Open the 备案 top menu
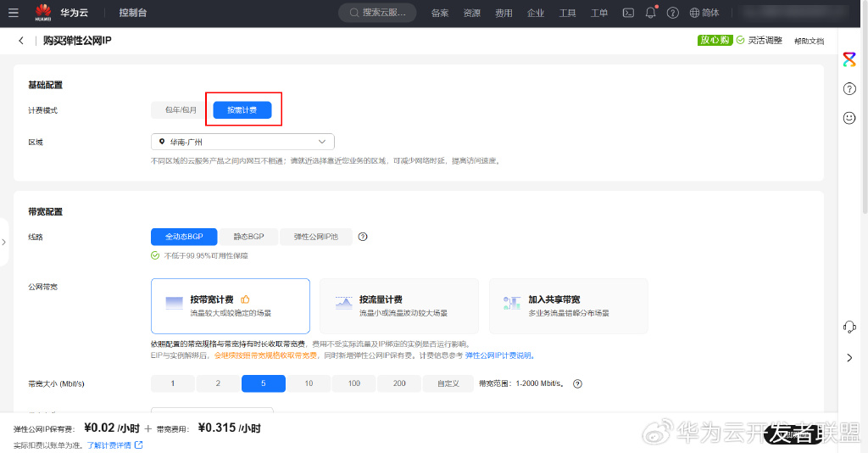Image resolution: width=868 pixels, height=453 pixels. click(x=440, y=13)
